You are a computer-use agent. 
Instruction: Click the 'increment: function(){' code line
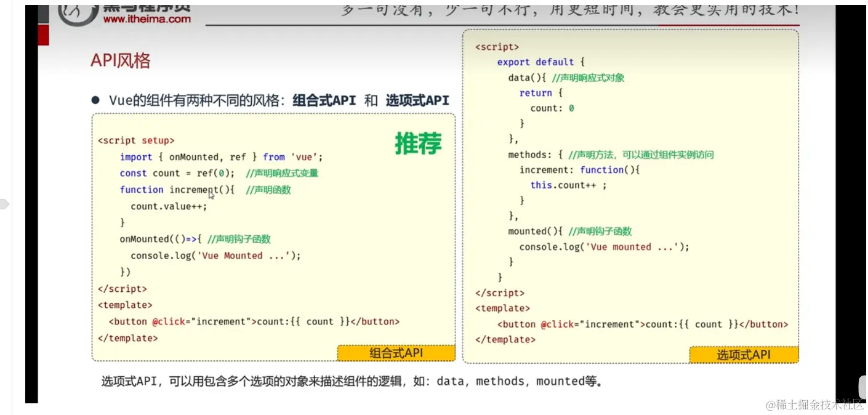(580, 170)
